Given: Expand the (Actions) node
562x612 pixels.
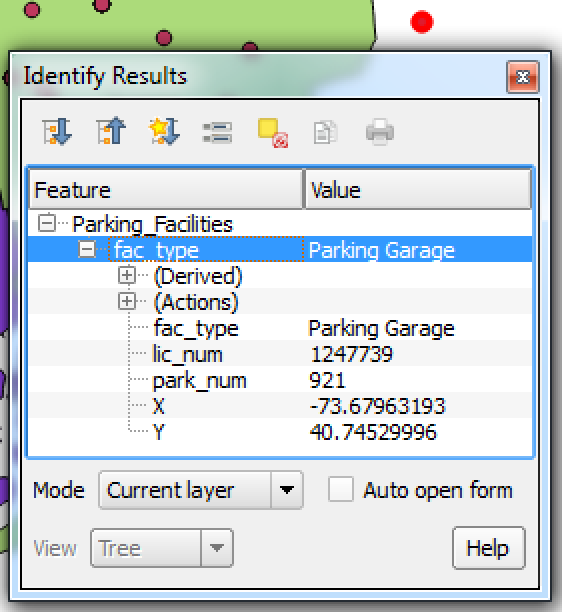Looking at the screenshot, I should click(127, 301).
